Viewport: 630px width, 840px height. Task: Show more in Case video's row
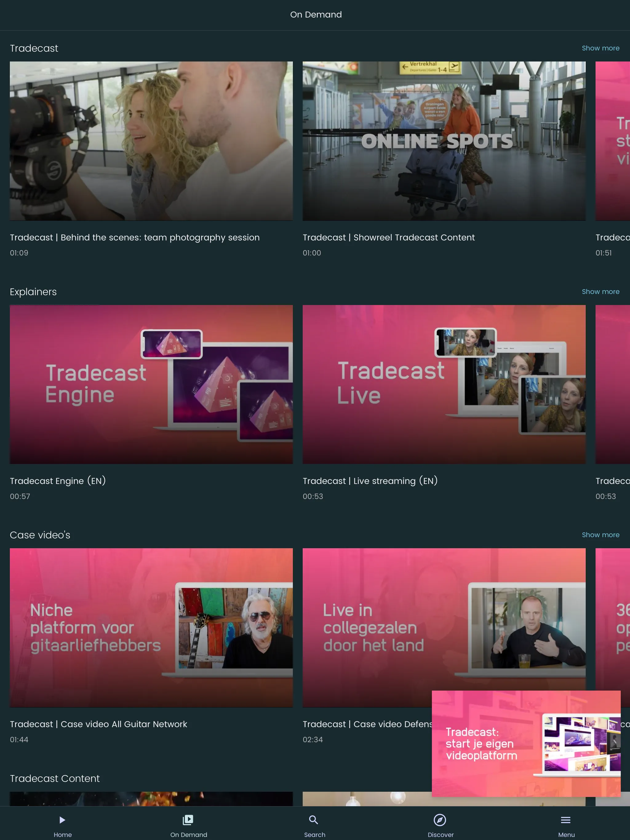(600, 535)
